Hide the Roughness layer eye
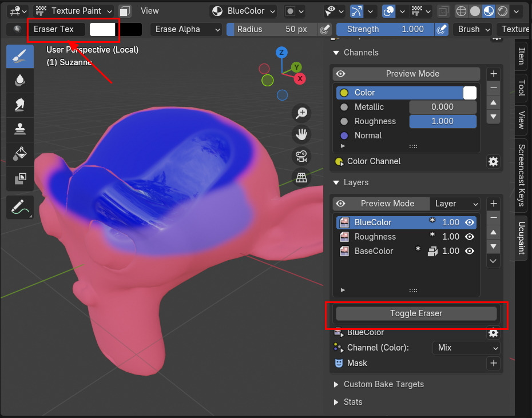The image size is (532, 418). (x=470, y=237)
